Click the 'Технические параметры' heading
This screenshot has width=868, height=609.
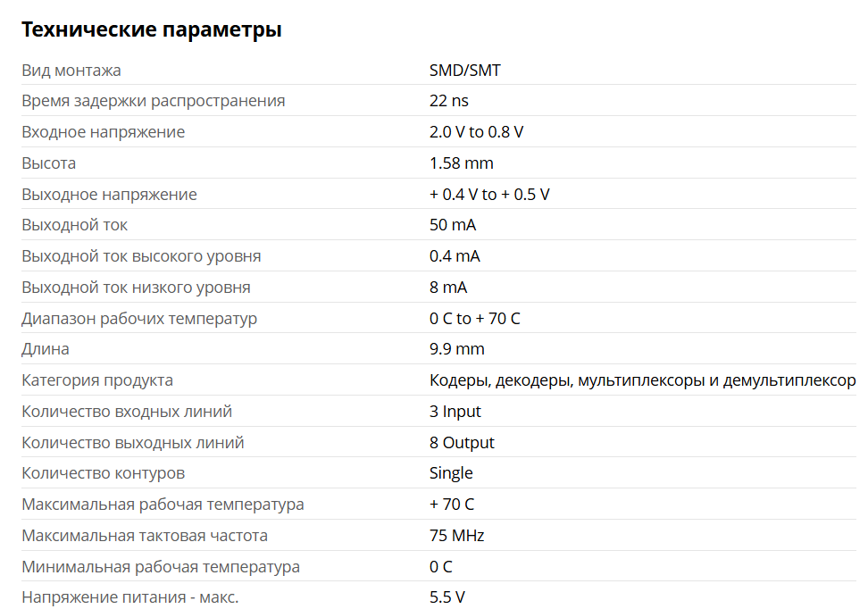click(151, 29)
